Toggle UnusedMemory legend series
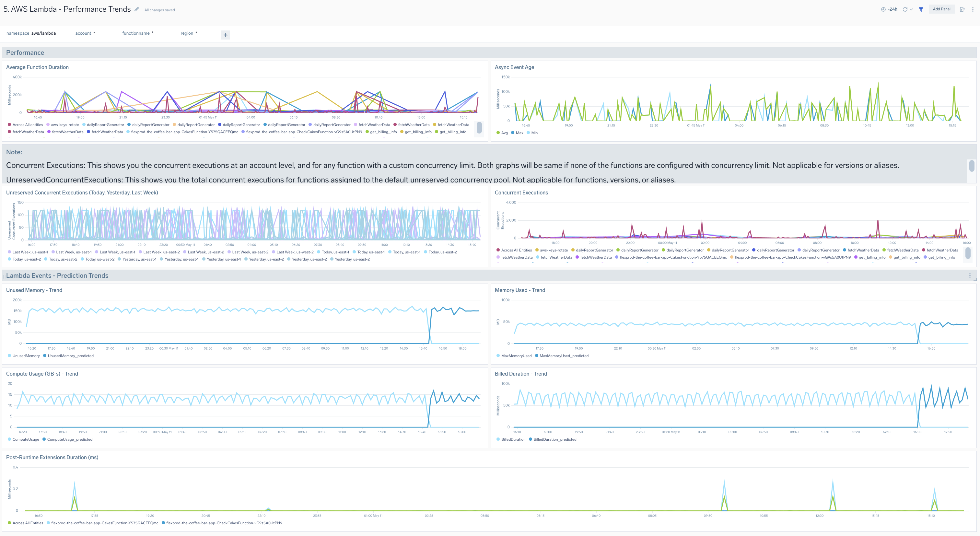The width and height of the screenshot is (980, 536). (x=24, y=356)
